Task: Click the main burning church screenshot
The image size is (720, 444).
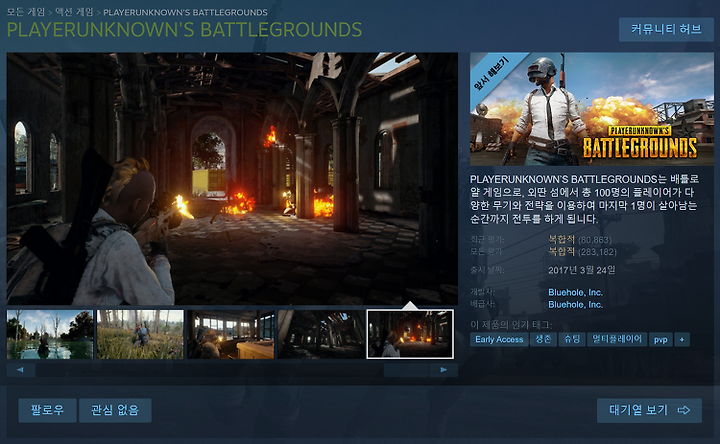Action: click(x=232, y=179)
